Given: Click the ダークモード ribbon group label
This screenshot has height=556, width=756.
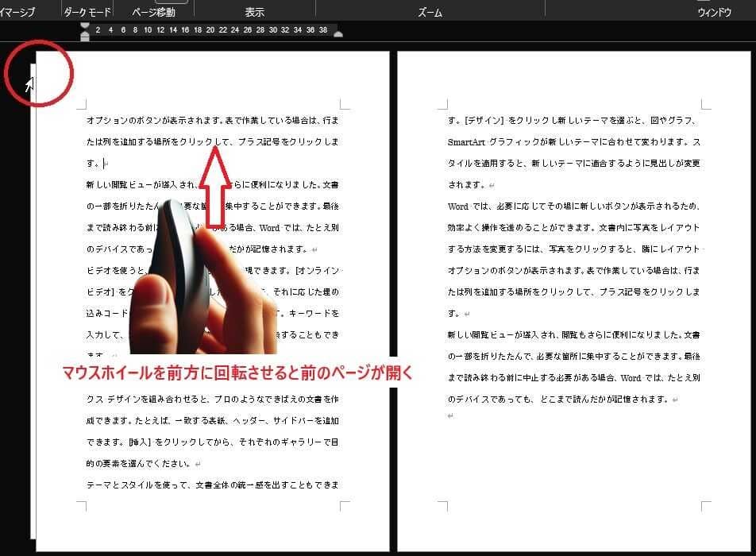Looking at the screenshot, I should click(86, 13).
